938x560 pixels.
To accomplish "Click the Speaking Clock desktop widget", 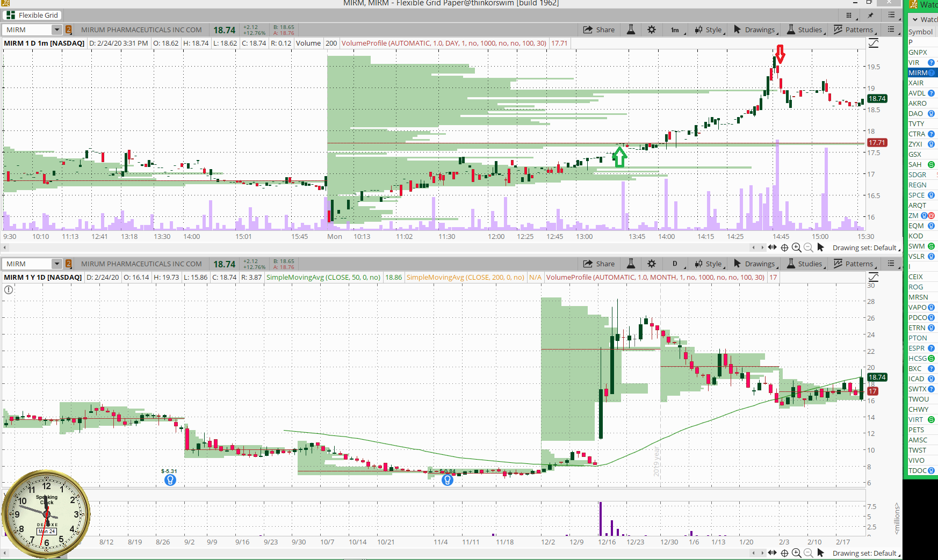I will pos(46,514).
